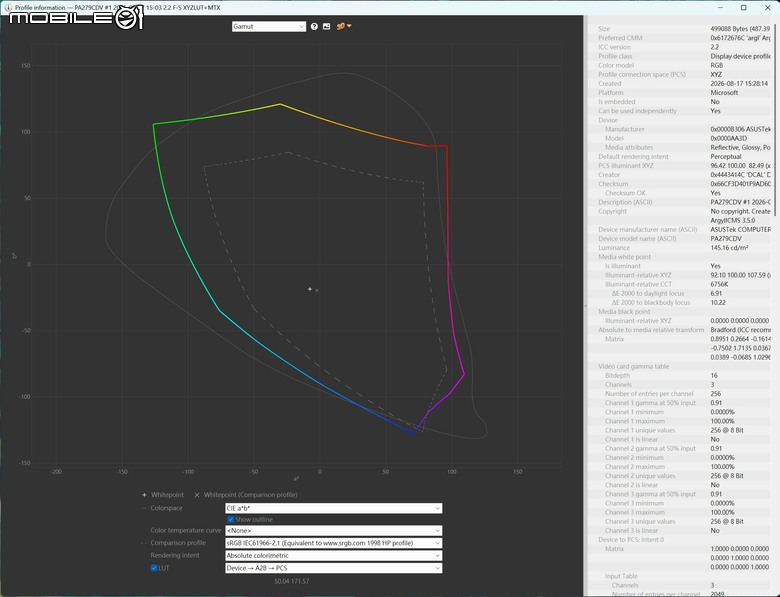Click the Description (ASCII) info row
The width and height of the screenshot is (780, 597).
pos(680,202)
